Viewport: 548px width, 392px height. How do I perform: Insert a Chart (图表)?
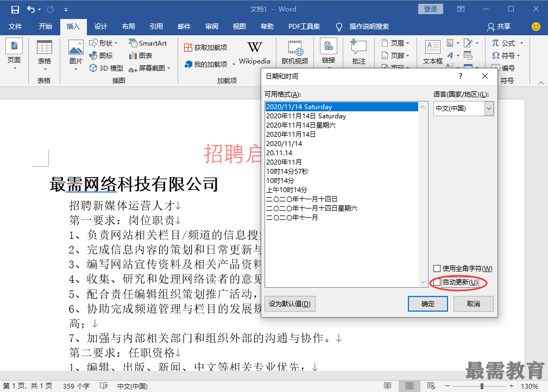[x=141, y=55]
